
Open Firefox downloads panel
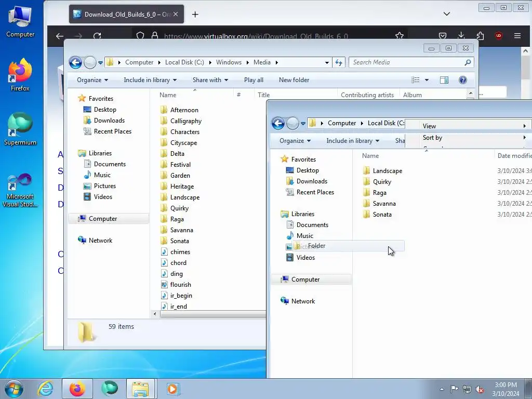[x=461, y=36]
